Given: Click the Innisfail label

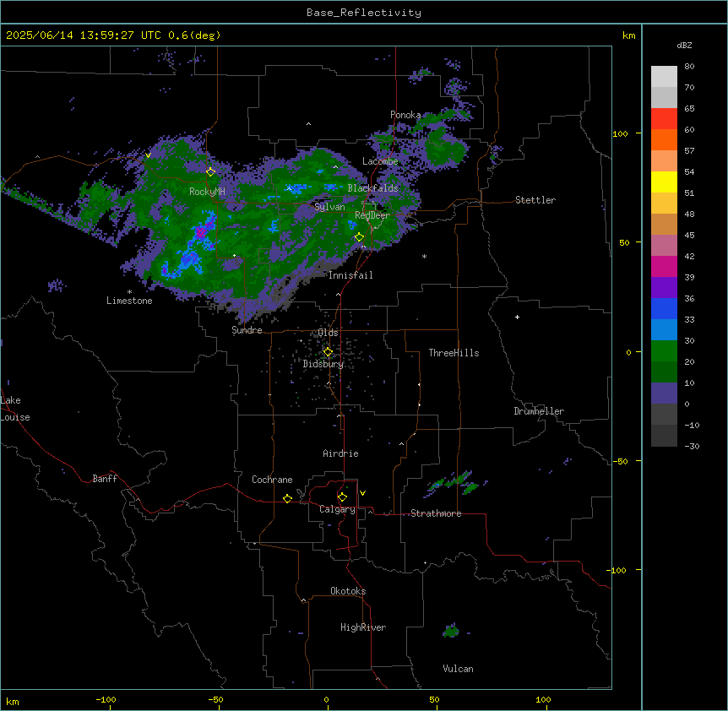Looking at the screenshot, I should coord(350,275).
